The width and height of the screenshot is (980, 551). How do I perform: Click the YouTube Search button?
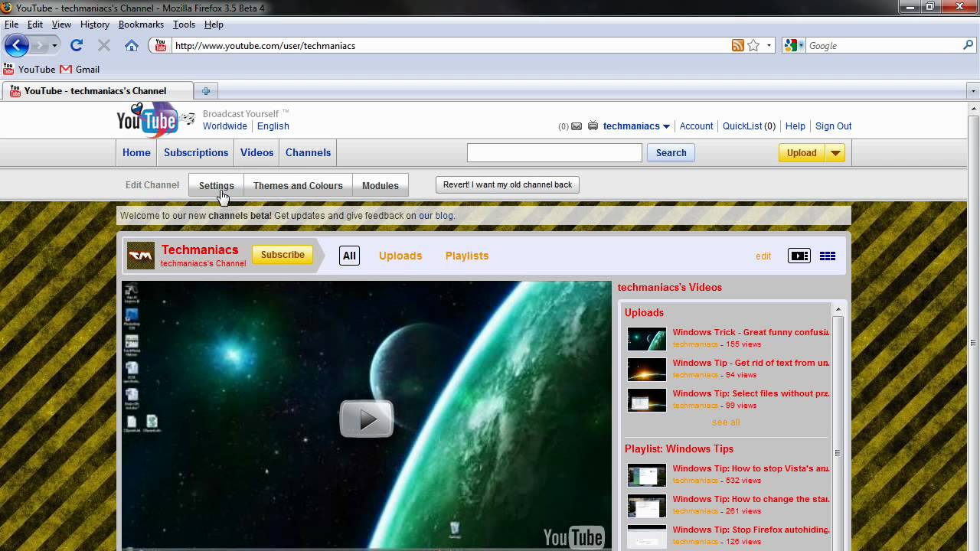click(x=671, y=153)
